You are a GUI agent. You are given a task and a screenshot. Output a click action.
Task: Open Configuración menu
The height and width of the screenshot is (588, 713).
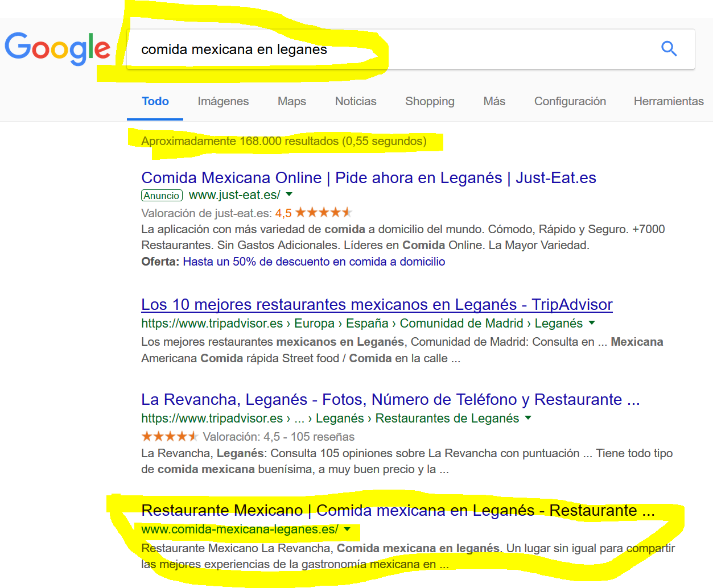[x=570, y=101]
